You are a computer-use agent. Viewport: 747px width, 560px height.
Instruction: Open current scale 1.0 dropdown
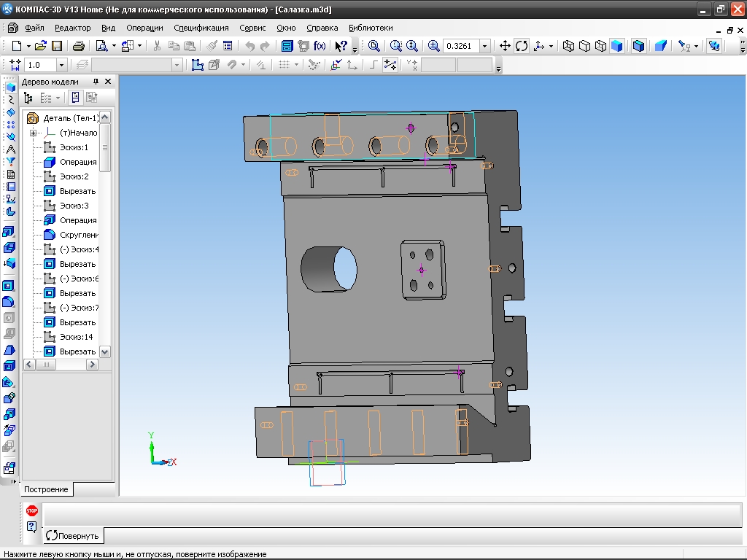[x=61, y=65]
